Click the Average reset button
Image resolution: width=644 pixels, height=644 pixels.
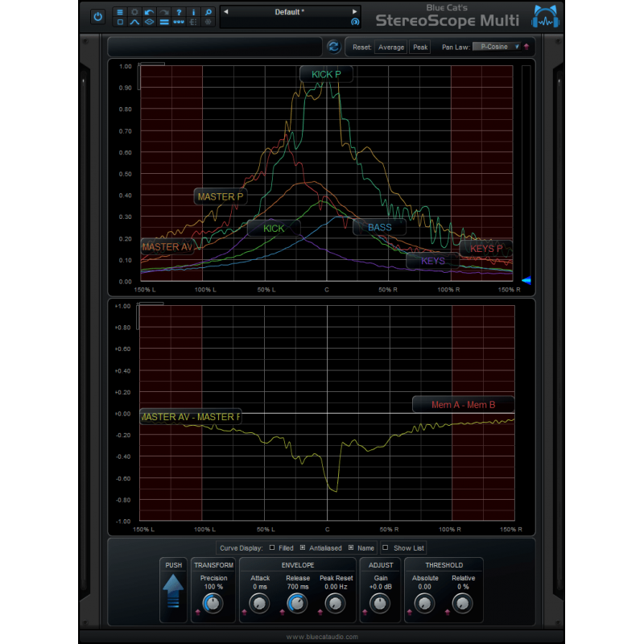(391, 47)
